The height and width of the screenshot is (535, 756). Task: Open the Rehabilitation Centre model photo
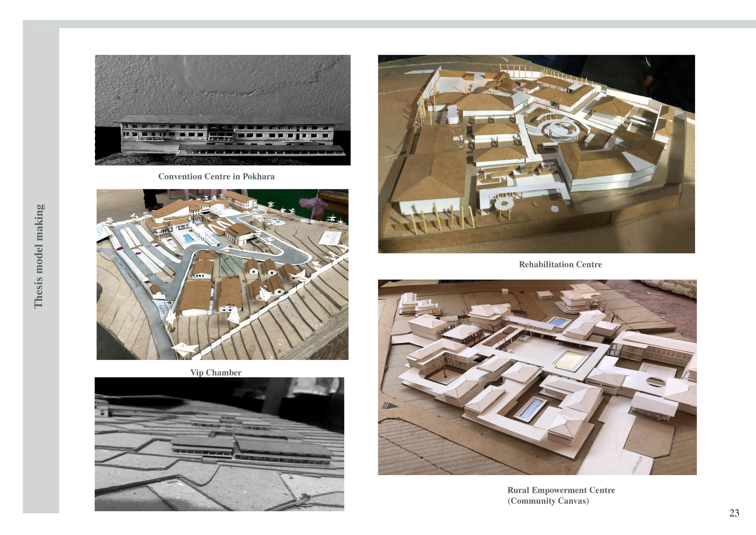[536, 154]
